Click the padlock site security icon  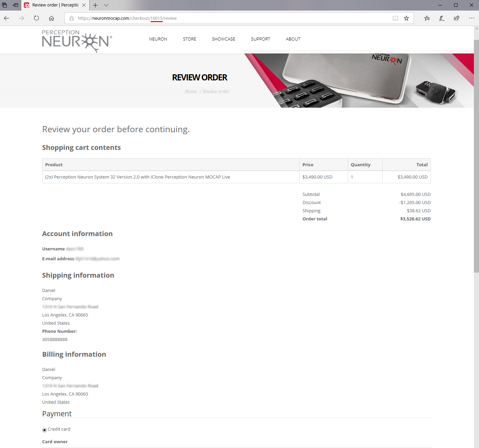coord(72,18)
